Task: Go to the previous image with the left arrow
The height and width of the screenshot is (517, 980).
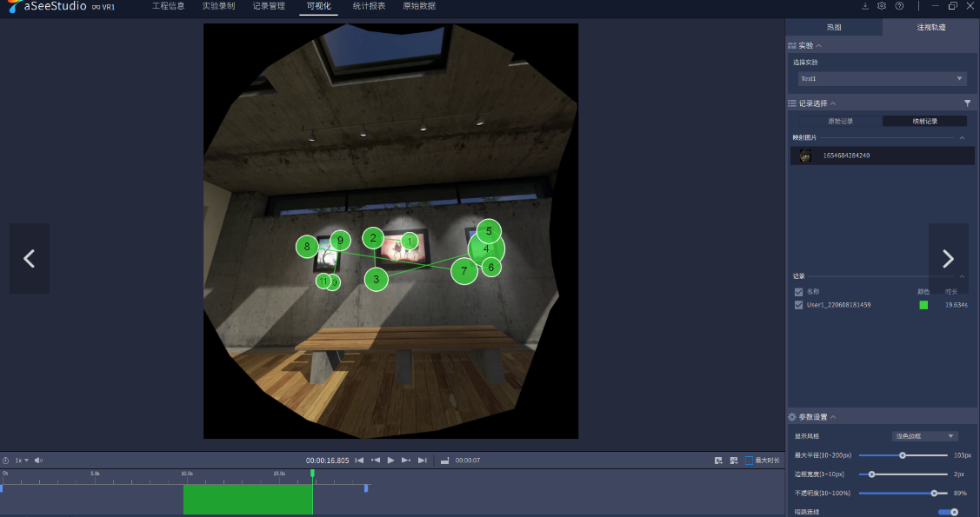Action: click(x=30, y=258)
